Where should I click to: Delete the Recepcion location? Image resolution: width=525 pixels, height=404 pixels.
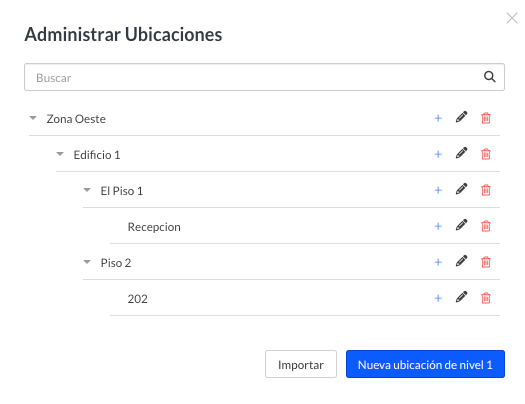(x=486, y=226)
